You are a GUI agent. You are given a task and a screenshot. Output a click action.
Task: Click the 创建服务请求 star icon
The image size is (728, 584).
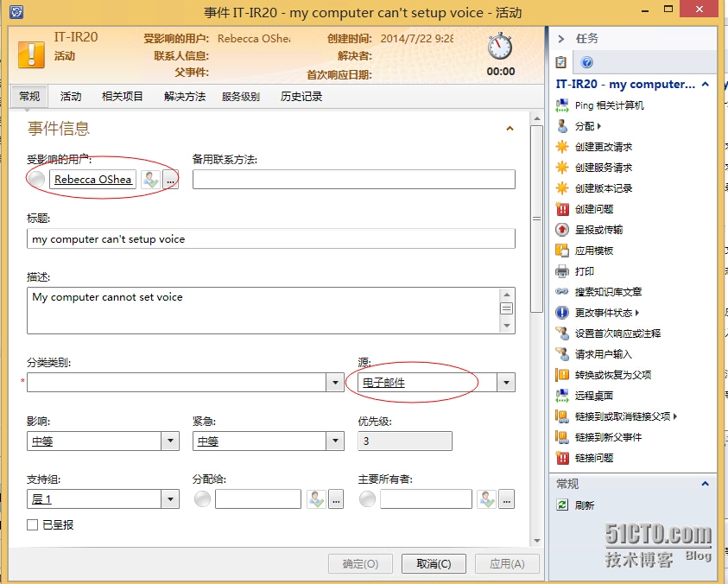tap(562, 168)
